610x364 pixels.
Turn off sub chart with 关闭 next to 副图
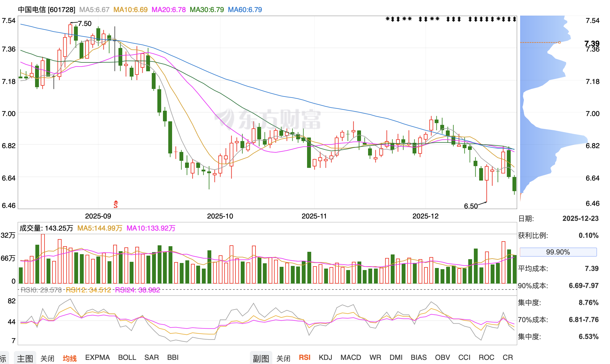(283, 358)
